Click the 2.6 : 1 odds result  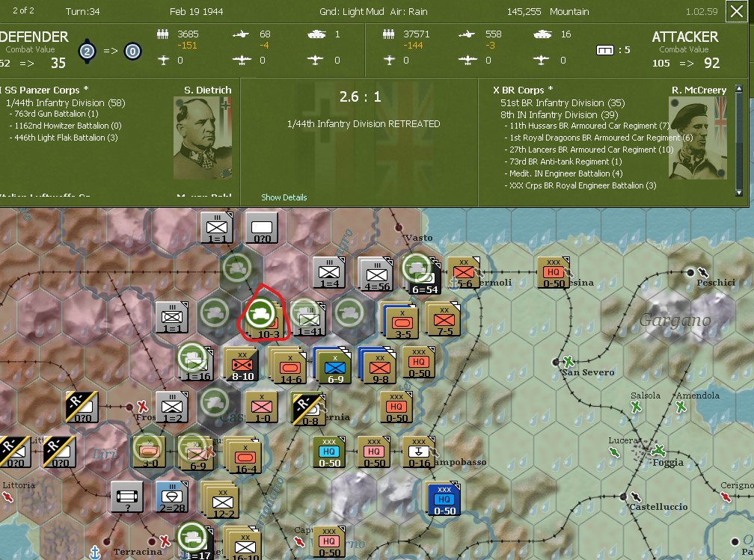point(361,97)
